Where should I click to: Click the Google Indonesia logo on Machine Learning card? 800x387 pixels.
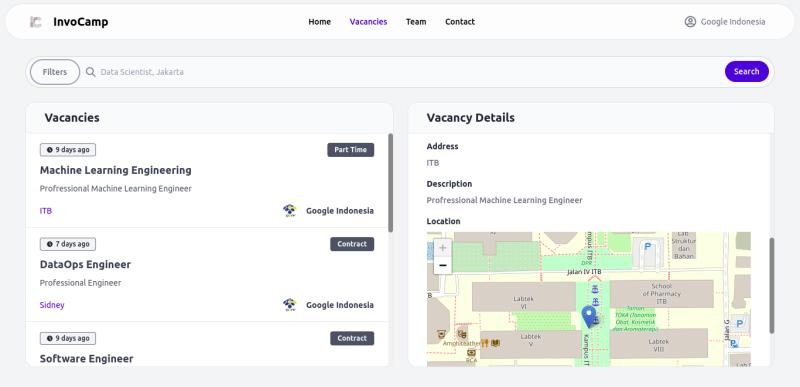(x=290, y=211)
